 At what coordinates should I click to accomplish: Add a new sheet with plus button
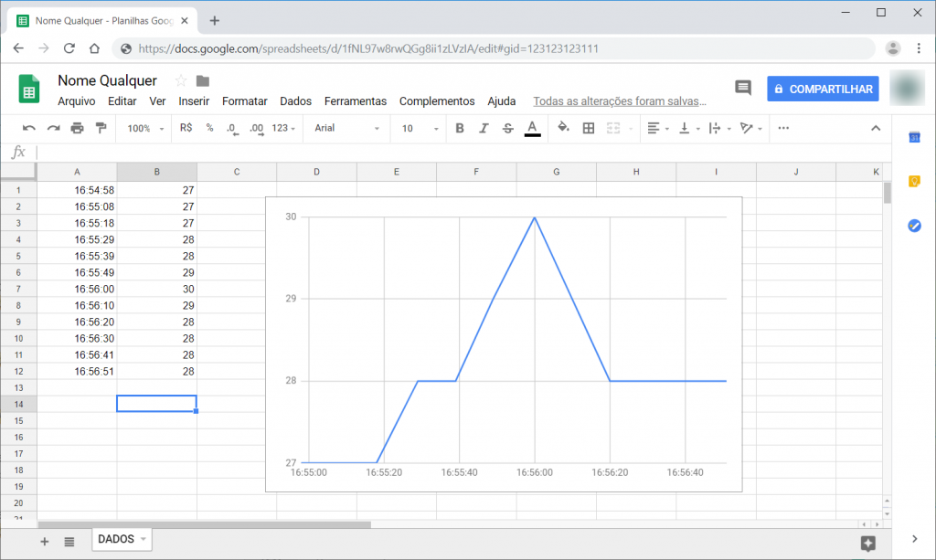(x=44, y=542)
